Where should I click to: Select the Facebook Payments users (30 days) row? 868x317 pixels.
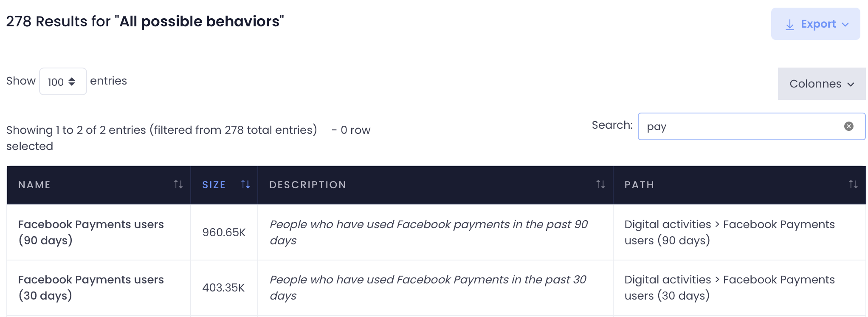91,288
